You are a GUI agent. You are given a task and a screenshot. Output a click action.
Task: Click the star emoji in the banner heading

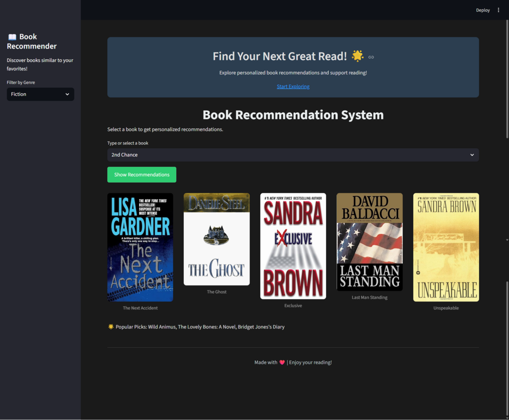tap(358, 56)
